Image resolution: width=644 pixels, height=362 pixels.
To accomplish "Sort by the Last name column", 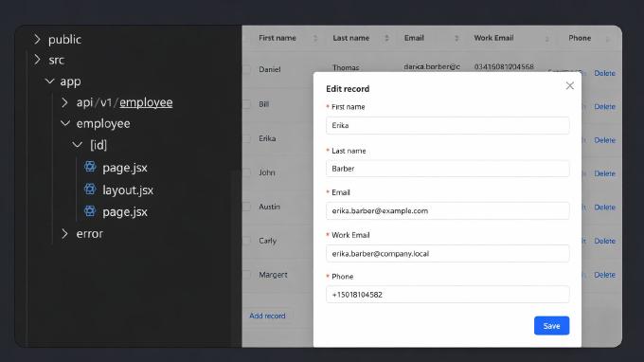I will 387,38.
